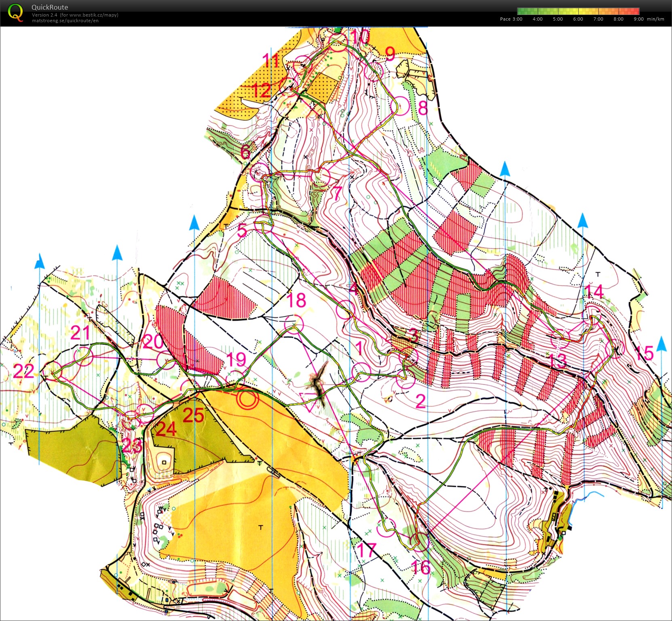The image size is (672, 621).
Task: Click control circle number 17
Action: (x=386, y=527)
